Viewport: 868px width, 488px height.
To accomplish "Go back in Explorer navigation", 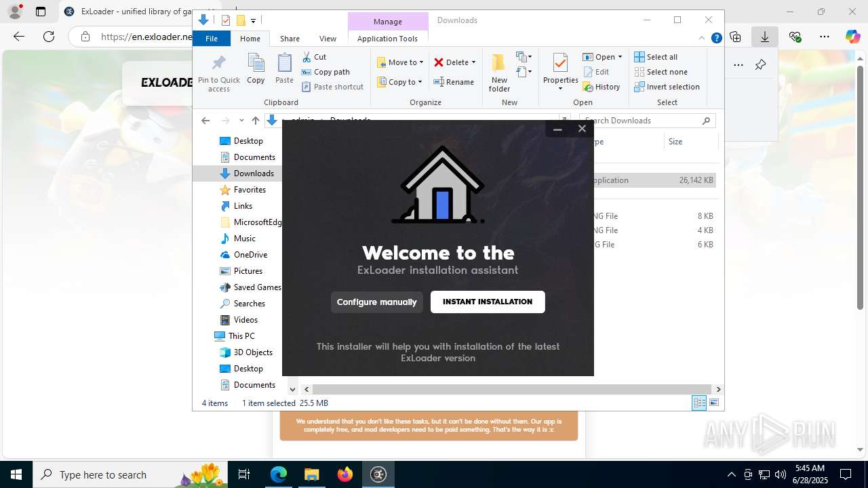I will [x=205, y=121].
